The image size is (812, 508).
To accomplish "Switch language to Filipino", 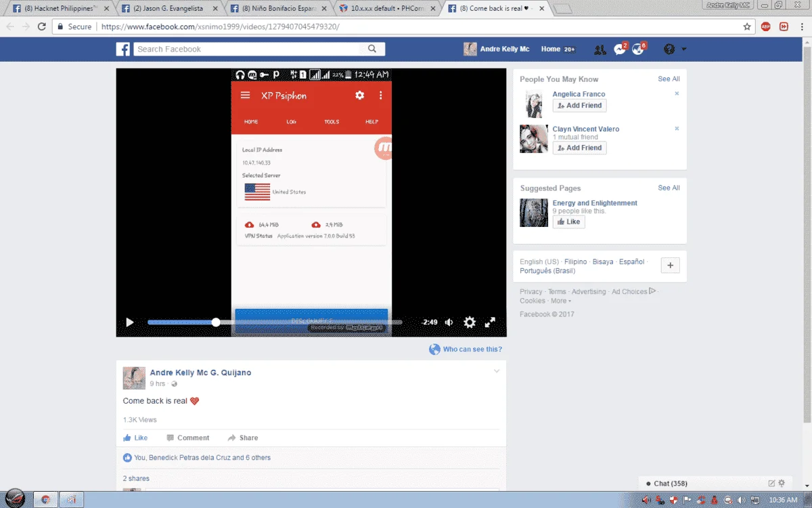I will coord(575,261).
